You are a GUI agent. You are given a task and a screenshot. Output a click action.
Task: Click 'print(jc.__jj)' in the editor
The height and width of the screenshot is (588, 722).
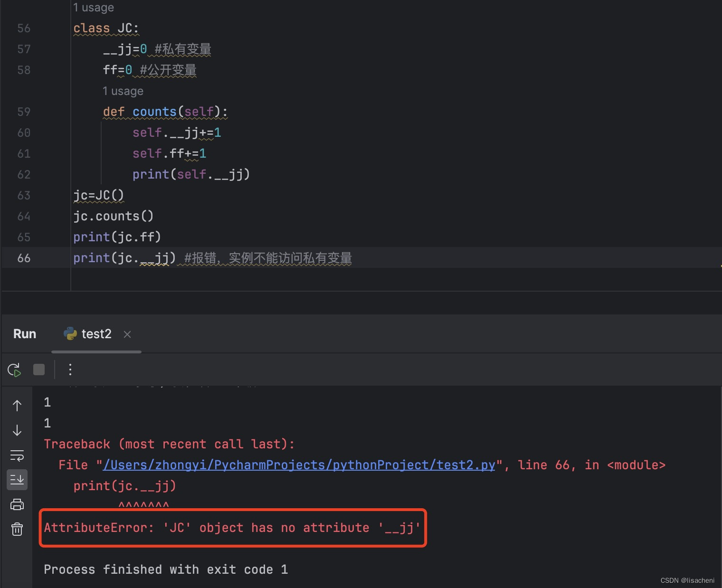point(124,258)
